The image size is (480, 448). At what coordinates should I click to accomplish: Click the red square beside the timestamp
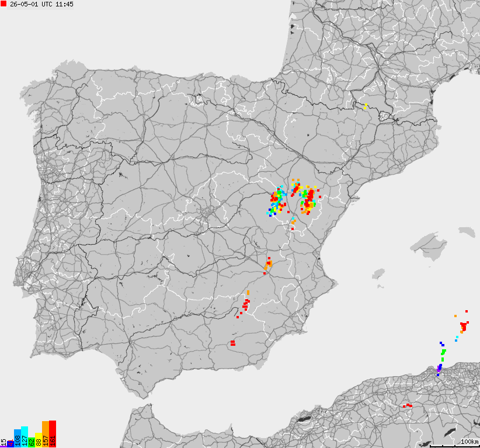4,4
